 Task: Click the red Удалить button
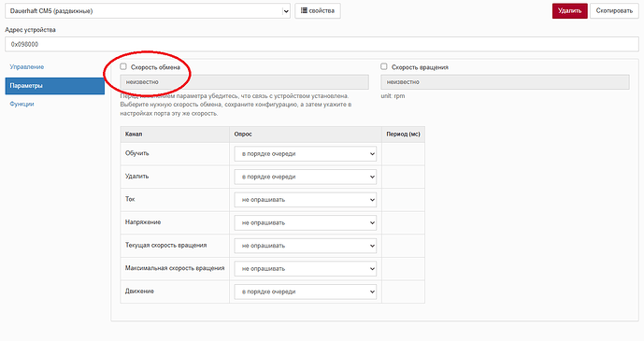[569, 10]
